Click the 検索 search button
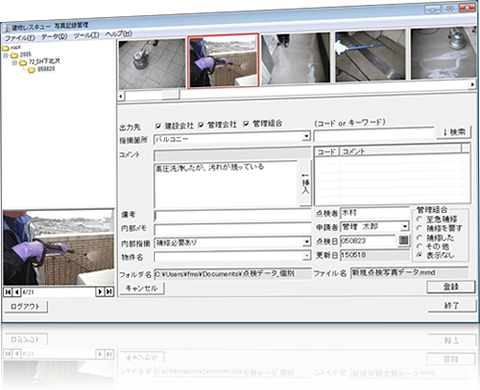Image resolution: width=480 pixels, height=390 pixels. point(454,132)
